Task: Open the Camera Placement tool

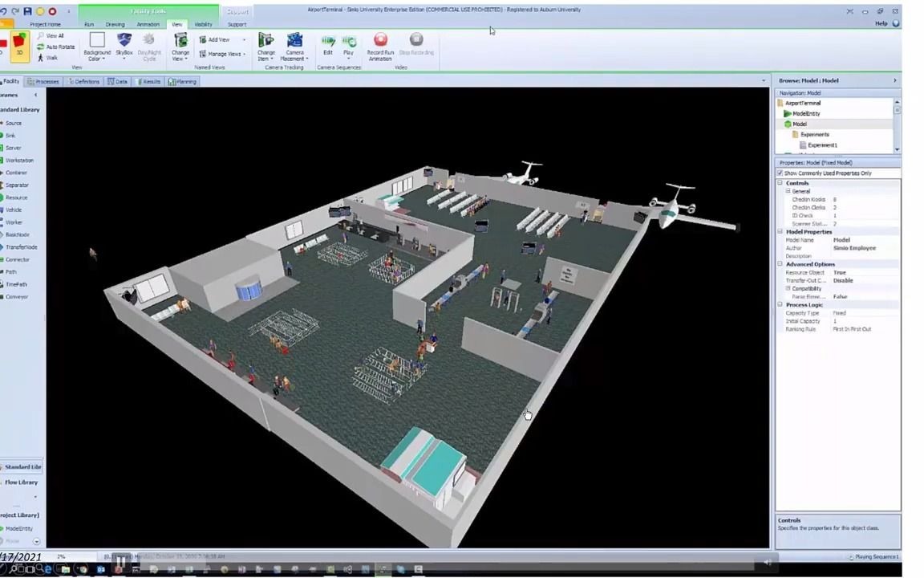Action: [x=294, y=46]
